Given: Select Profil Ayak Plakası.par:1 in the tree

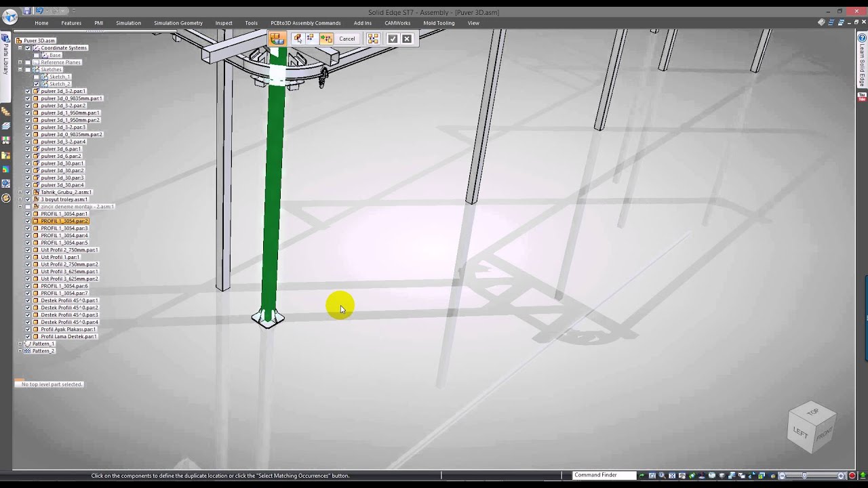Looking at the screenshot, I should 67,329.
